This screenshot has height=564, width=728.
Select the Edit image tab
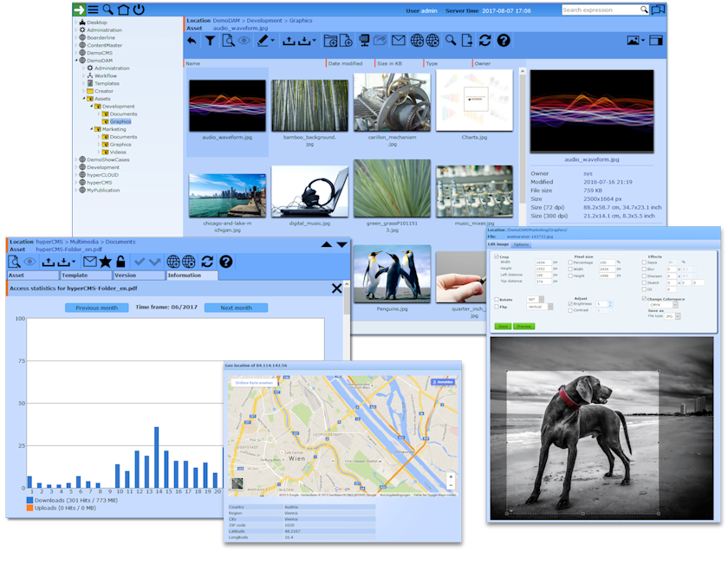coord(498,244)
